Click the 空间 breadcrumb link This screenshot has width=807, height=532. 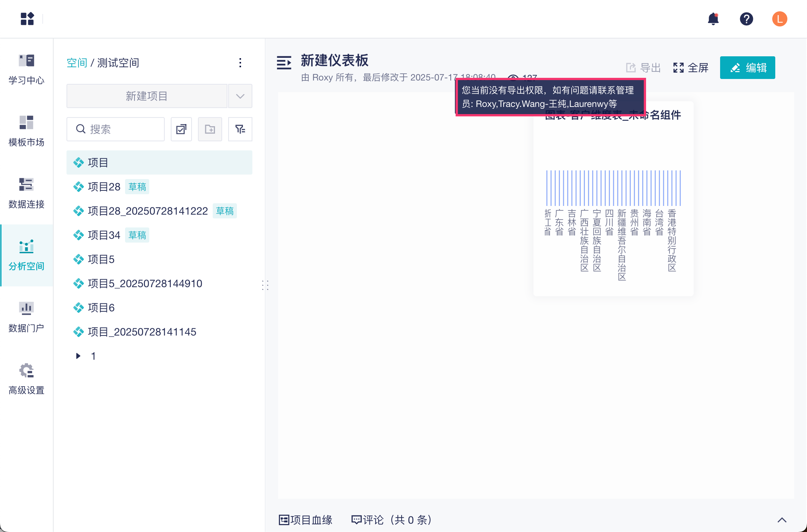pos(77,63)
